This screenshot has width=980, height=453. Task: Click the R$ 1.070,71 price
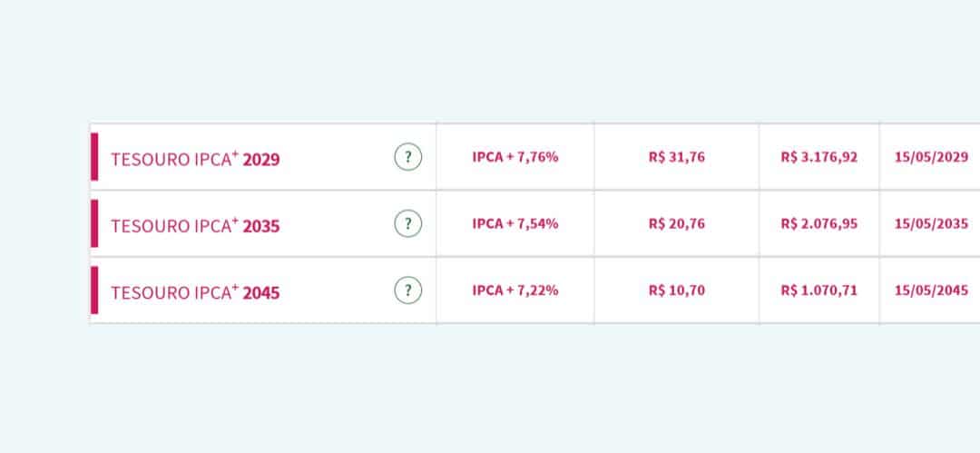pos(818,291)
